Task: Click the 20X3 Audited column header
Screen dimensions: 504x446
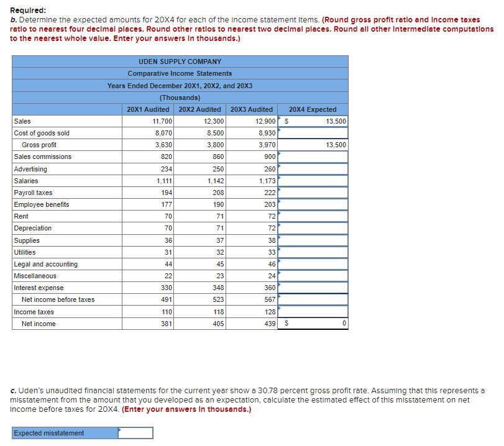Action: 251,109
